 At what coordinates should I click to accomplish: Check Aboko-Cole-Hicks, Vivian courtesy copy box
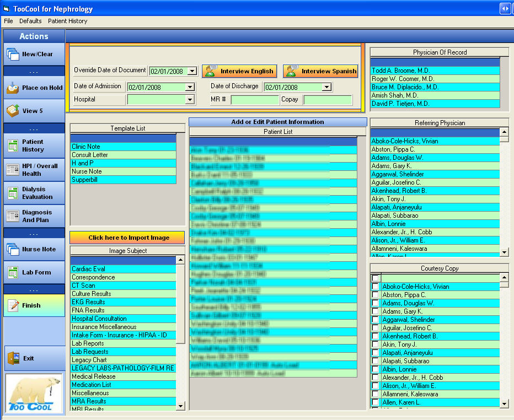point(376,287)
